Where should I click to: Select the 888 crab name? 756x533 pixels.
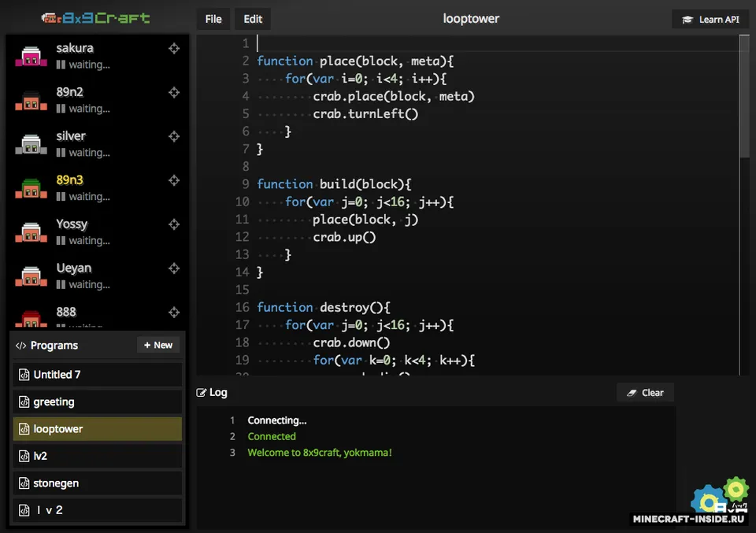click(66, 313)
